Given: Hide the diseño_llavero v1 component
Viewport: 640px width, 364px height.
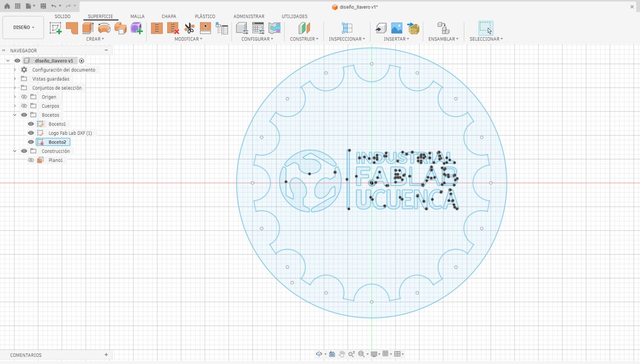Looking at the screenshot, I should pos(17,61).
